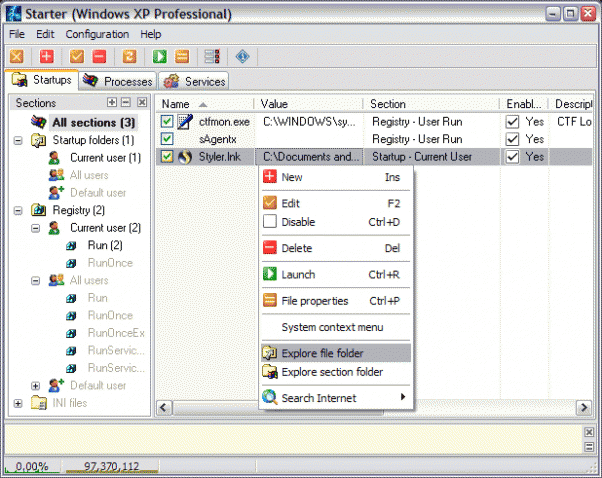Toggle the information pane size button

pos(589,447)
